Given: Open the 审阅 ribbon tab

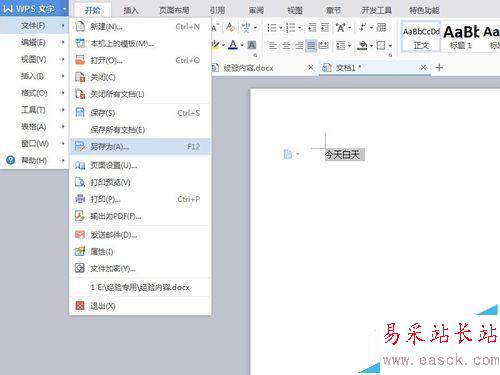Looking at the screenshot, I should 256,10.
